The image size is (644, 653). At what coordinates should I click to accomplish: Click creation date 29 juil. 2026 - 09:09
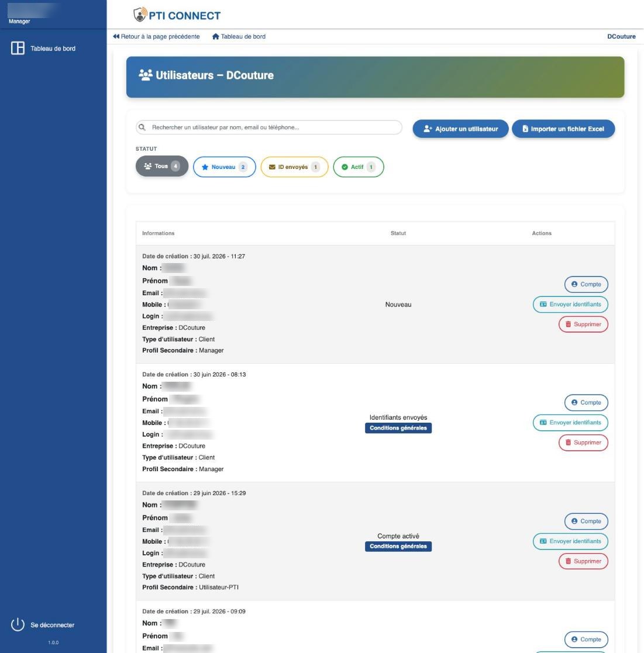point(194,611)
